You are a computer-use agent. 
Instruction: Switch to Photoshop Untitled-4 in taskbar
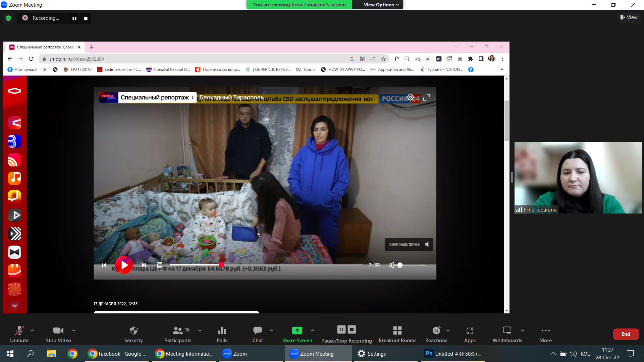pos(453,354)
